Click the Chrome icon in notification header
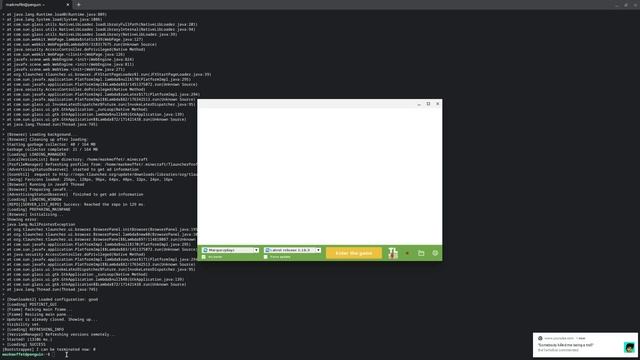This screenshot has width=640, height=360. [x=540, y=338]
